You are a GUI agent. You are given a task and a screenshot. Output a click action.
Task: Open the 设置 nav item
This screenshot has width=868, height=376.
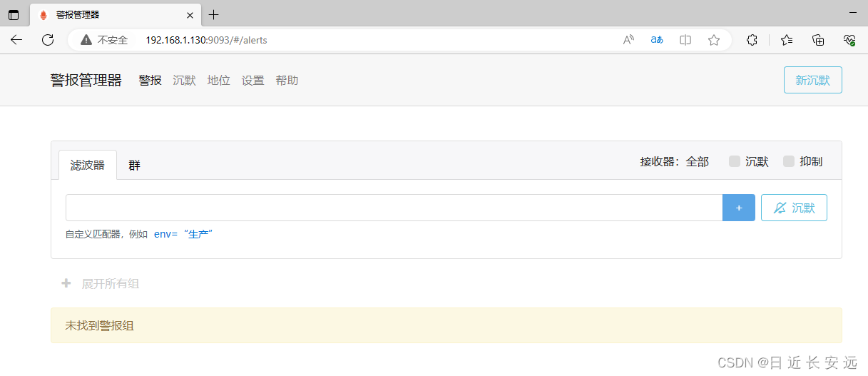pyautogui.click(x=252, y=81)
